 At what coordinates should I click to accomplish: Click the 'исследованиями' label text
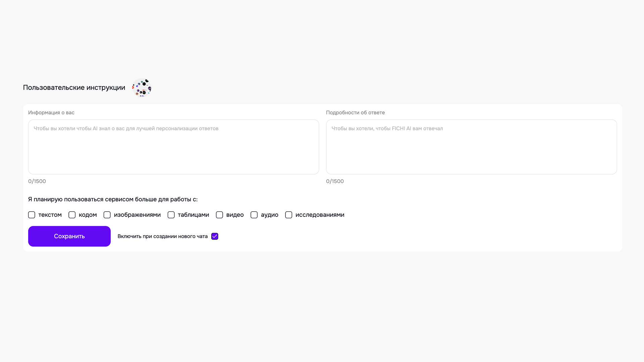click(320, 215)
